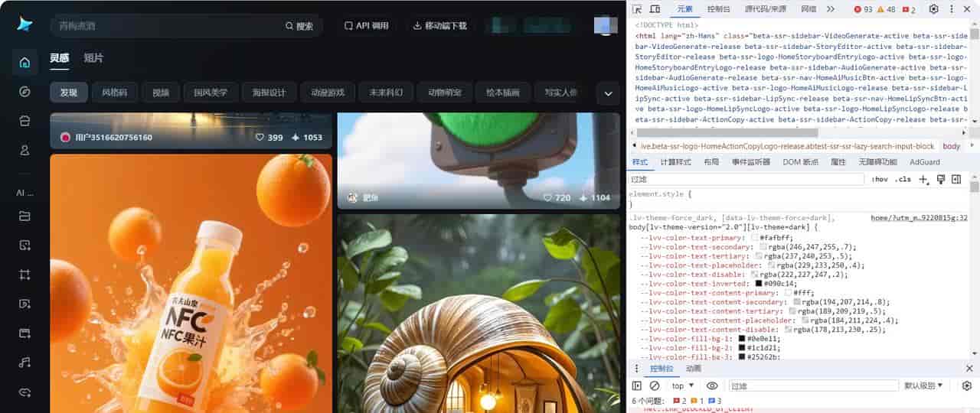The height and width of the screenshot is (413, 980).
Task: Toggle the computed styles sidebar icon
Action: pos(956,179)
